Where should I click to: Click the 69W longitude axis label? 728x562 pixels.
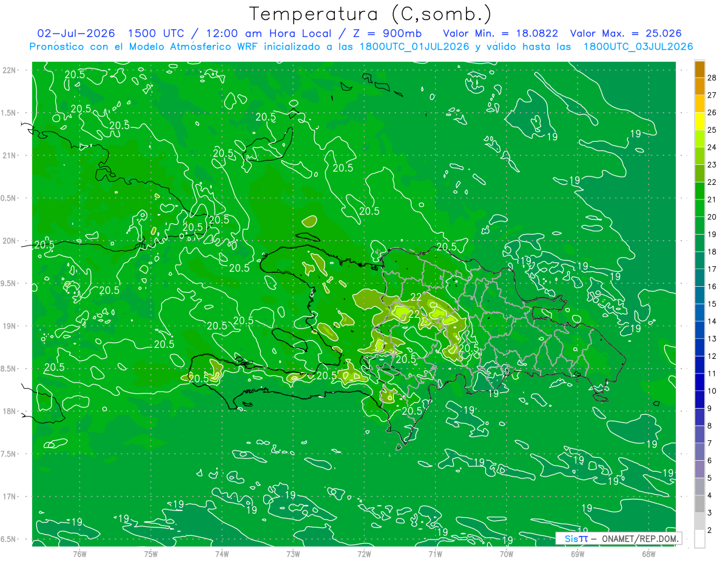[x=578, y=554]
